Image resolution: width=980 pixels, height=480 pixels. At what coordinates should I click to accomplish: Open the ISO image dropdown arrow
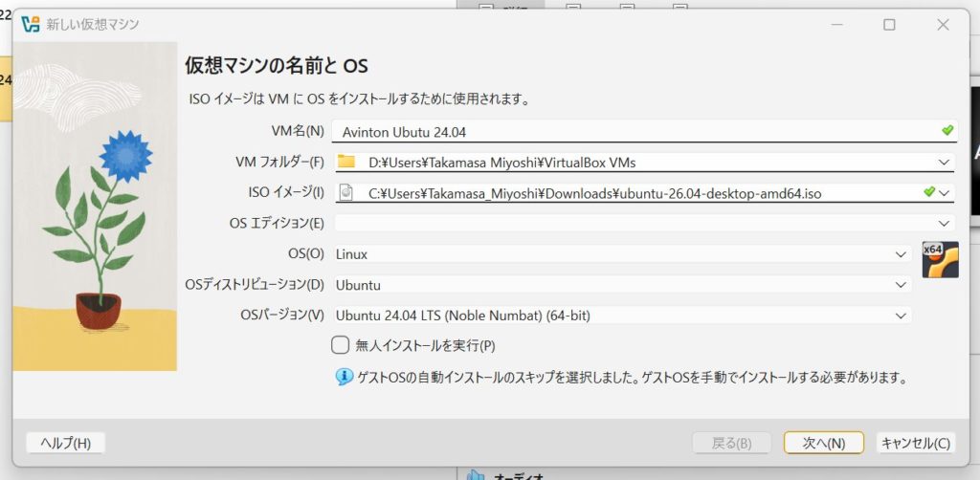(x=944, y=193)
